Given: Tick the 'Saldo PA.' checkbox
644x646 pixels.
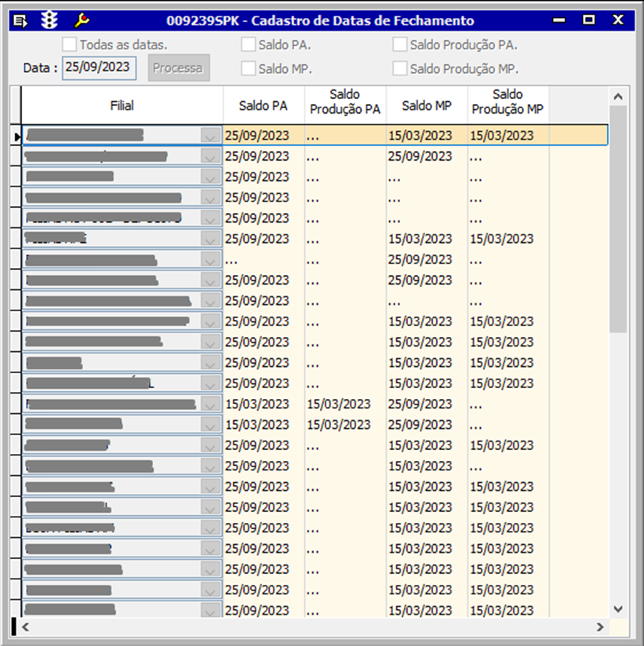Looking at the screenshot, I should [x=248, y=45].
